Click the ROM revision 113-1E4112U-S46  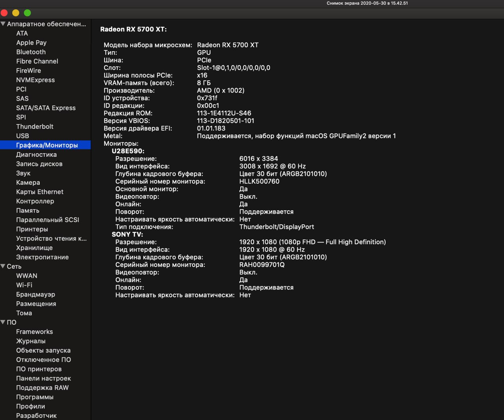click(224, 113)
